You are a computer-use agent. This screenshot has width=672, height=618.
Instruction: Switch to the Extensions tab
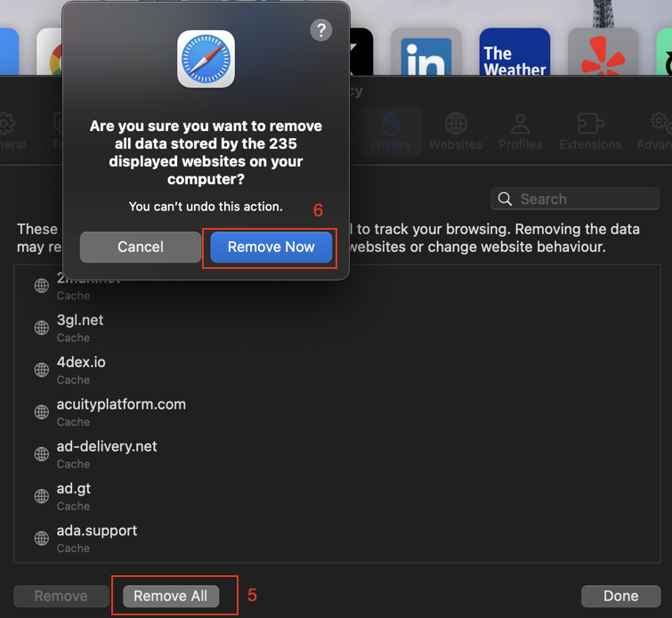click(x=590, y=131)
